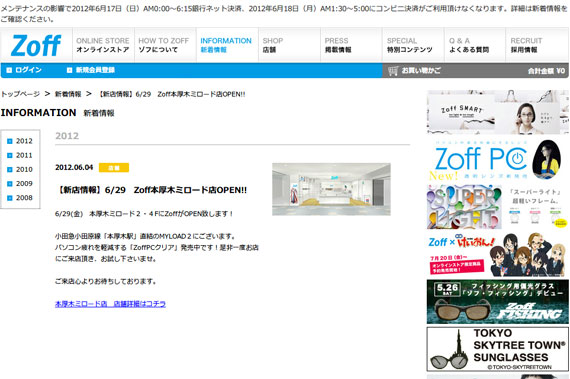Click the 合計金額 ¥0 total
This screenshot has width=570, height=379.
(546, 71)
